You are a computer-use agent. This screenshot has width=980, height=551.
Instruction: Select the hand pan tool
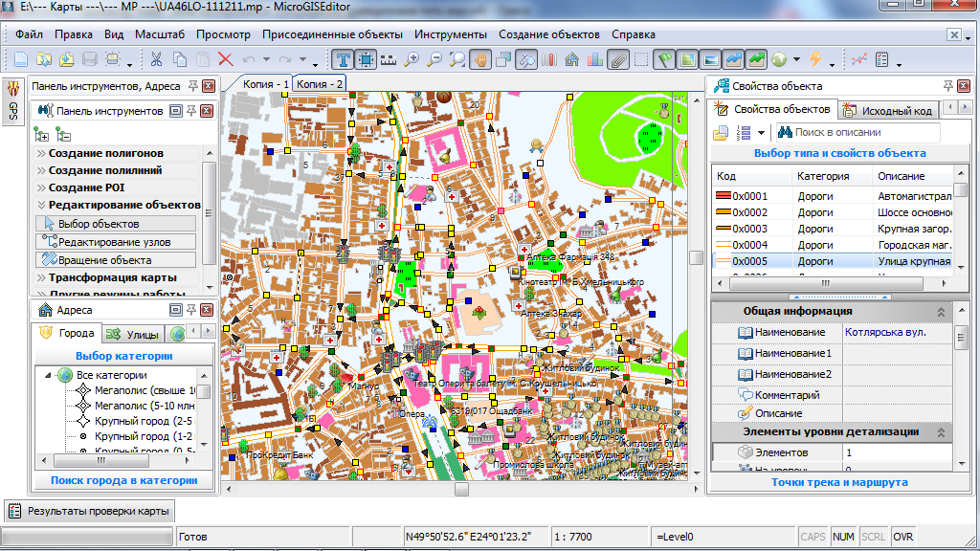(480, 59)
